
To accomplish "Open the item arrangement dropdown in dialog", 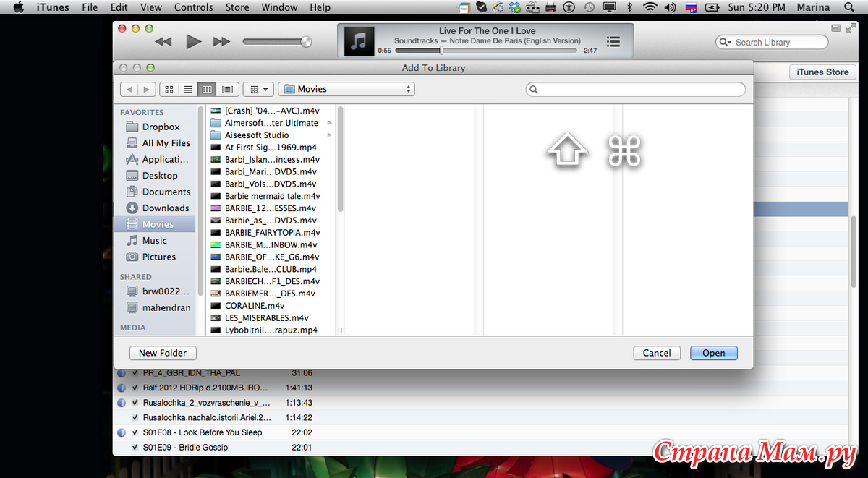I will click(258, 89).
